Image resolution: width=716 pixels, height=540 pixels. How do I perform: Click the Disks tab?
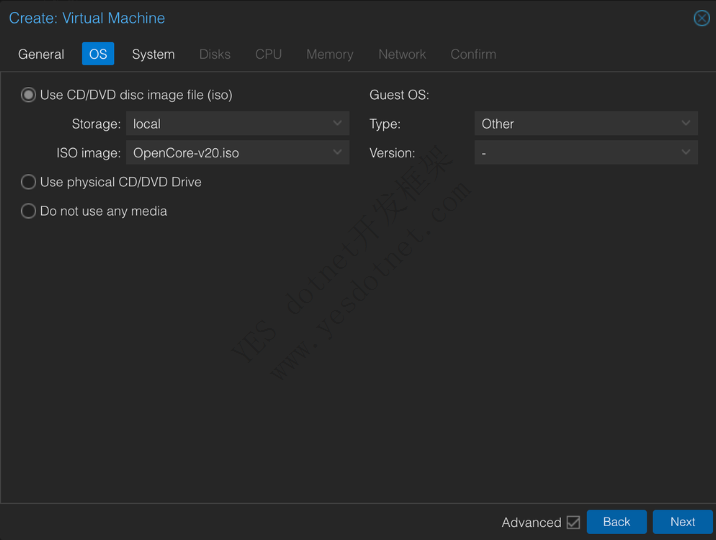pos(215,54)
